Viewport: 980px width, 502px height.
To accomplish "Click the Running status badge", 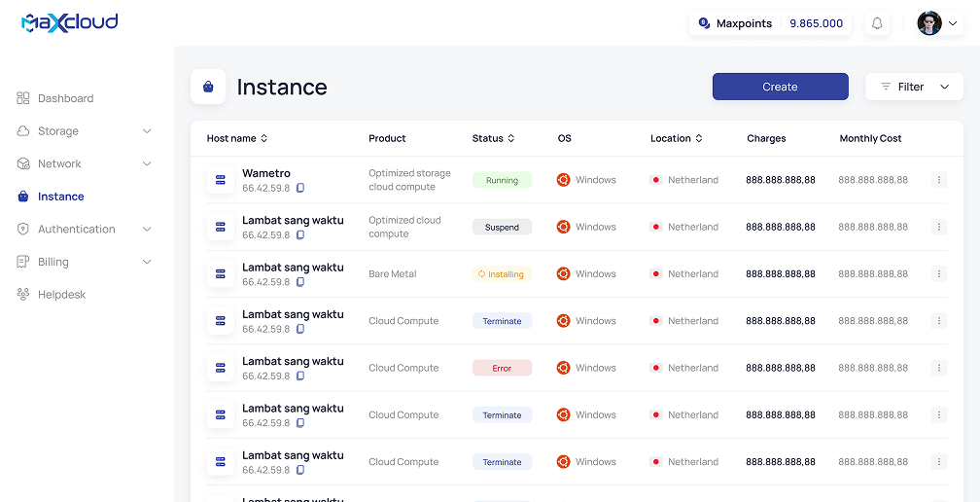I will 502,180.
